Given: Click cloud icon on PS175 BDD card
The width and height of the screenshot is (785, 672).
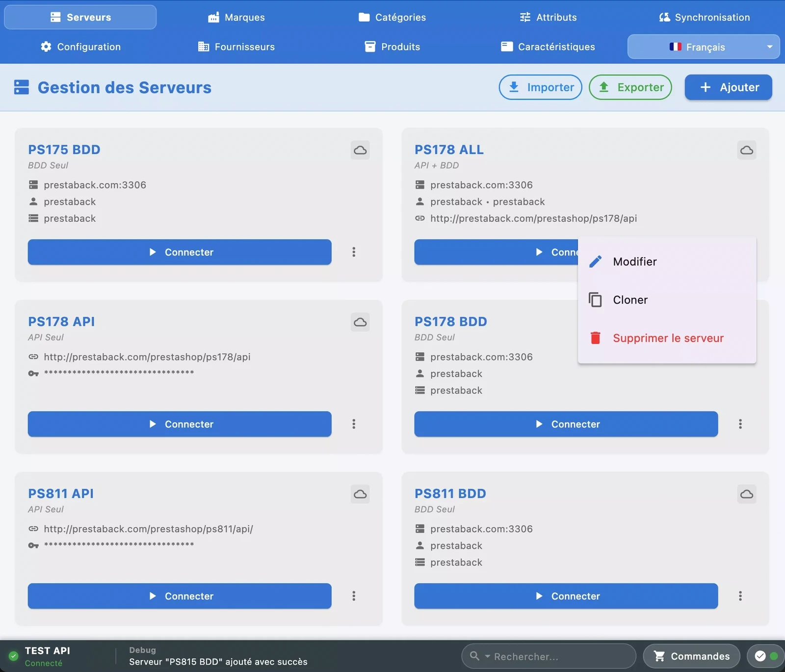Looking at the screenshot, I should 360,150.
